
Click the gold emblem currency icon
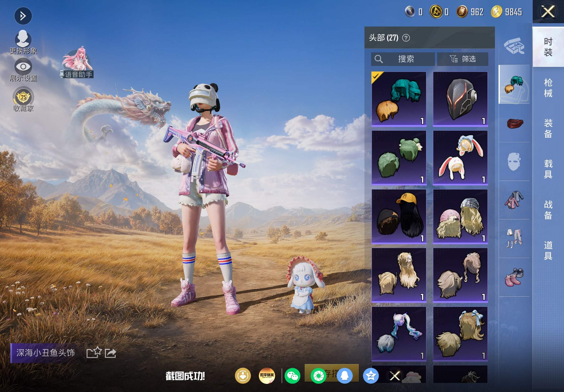436,11
